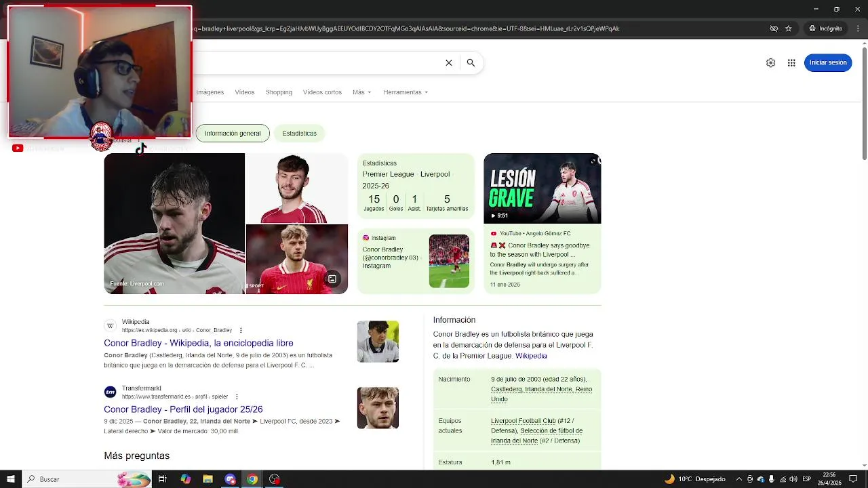Switch ESP keyboard language indicator
868x488 pixels.
point(807,479)
